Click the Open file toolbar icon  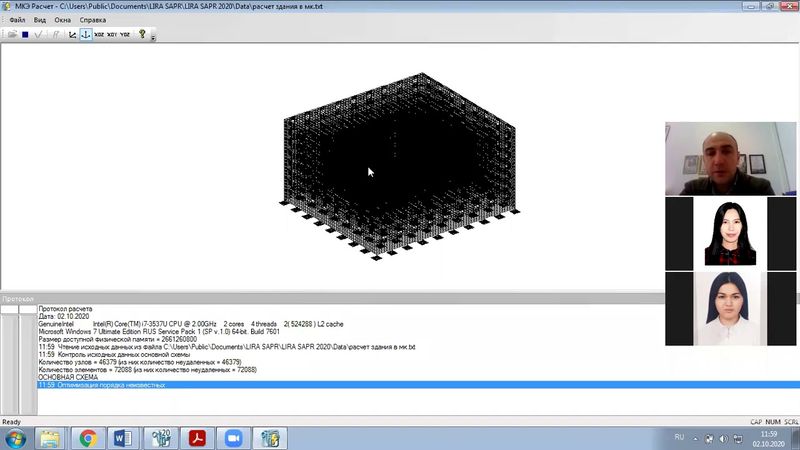11,34
